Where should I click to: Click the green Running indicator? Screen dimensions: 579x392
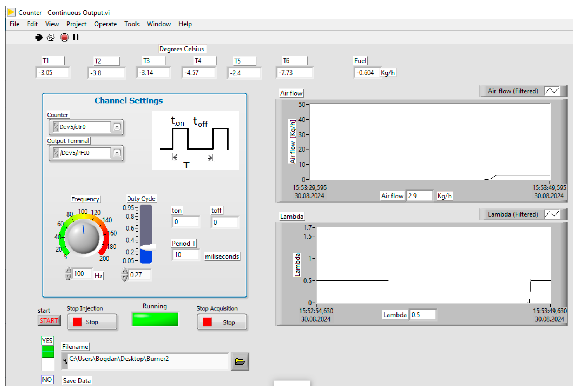(155, 319)
